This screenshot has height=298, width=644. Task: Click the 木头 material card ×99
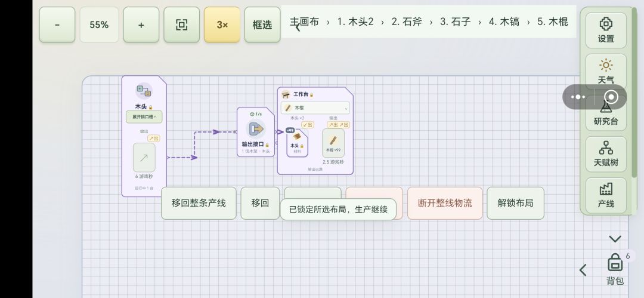[298, 142]
